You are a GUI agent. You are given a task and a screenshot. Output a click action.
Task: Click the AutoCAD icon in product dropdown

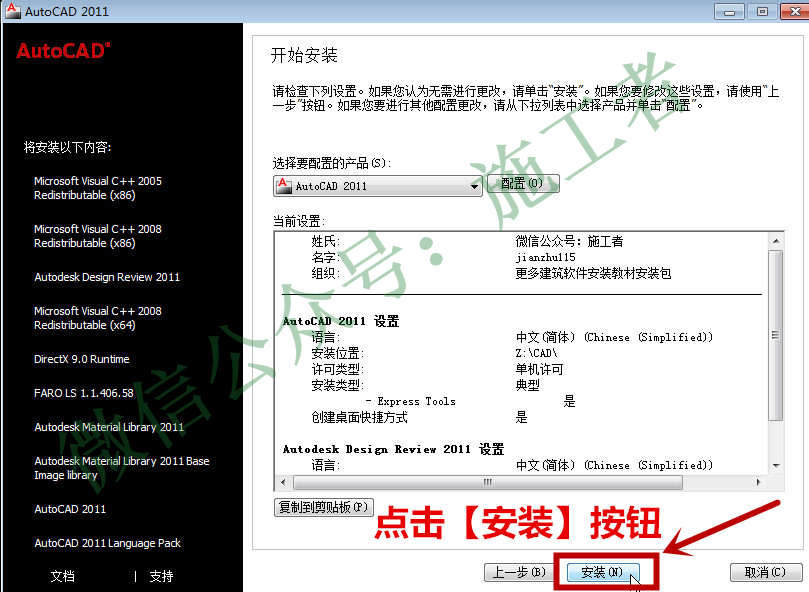[x=283, y=186]
